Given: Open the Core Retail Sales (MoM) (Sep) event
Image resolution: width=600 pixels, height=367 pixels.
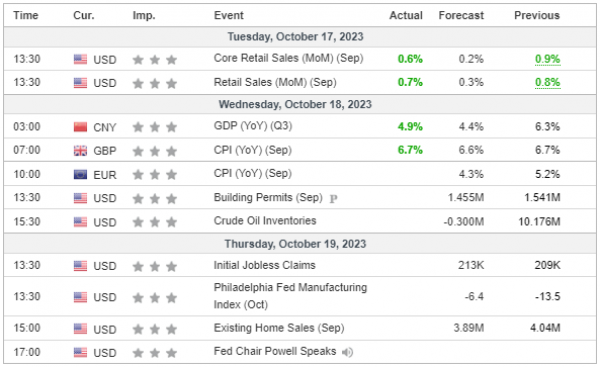Looking at the screenshot, I should pyautogui.click(x=289, y=58).
